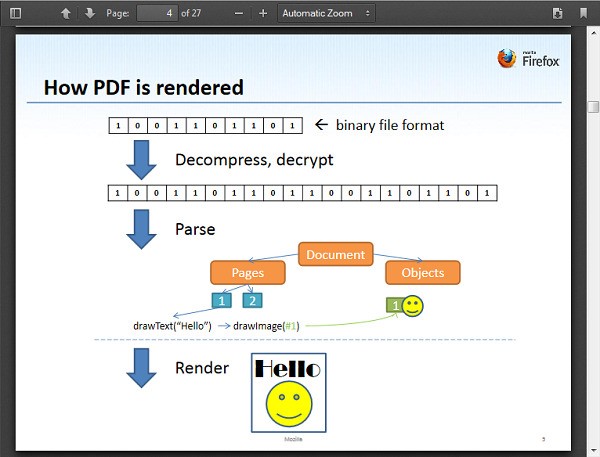Click the rendered Hello smiley image
The width and height of the screenshot is (600, 457).
[288, 393]
